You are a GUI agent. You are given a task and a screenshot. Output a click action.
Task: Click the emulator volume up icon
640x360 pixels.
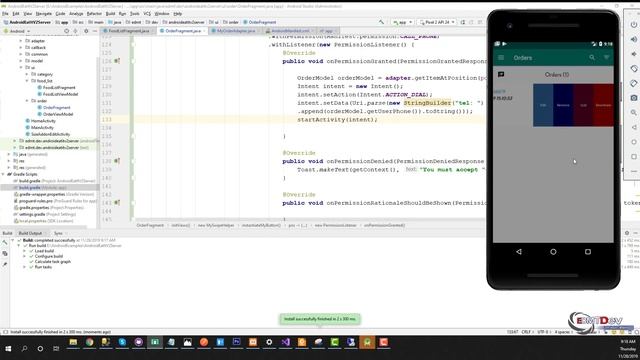pyautogui.click(x=633, y=40)
